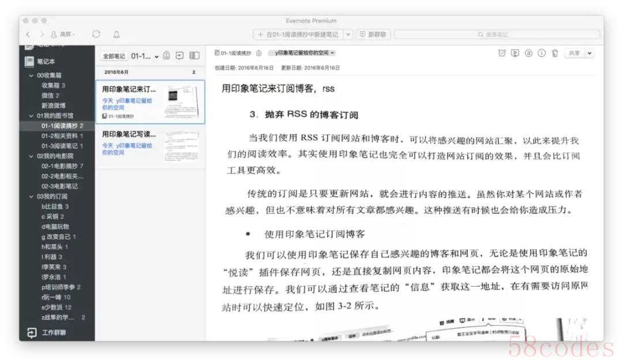623x364 pixels.
Task: Click thumbnail of first note card
Action: (182, 102)
